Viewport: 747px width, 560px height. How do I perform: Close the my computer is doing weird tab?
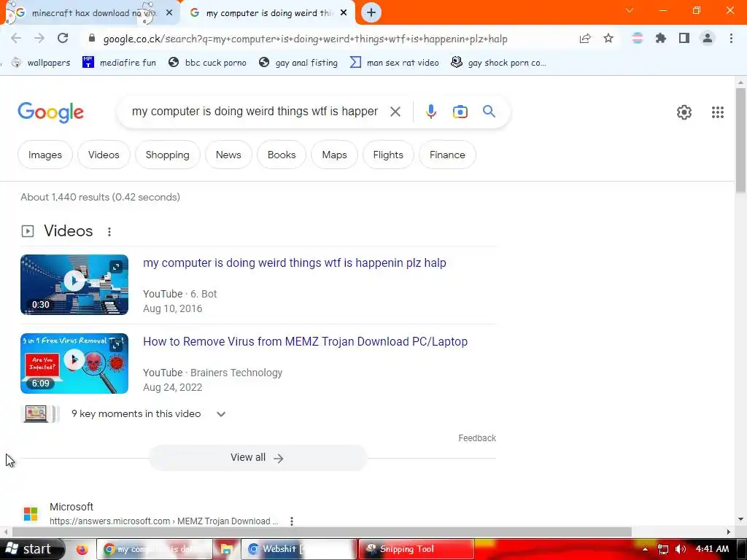point(344,13)
